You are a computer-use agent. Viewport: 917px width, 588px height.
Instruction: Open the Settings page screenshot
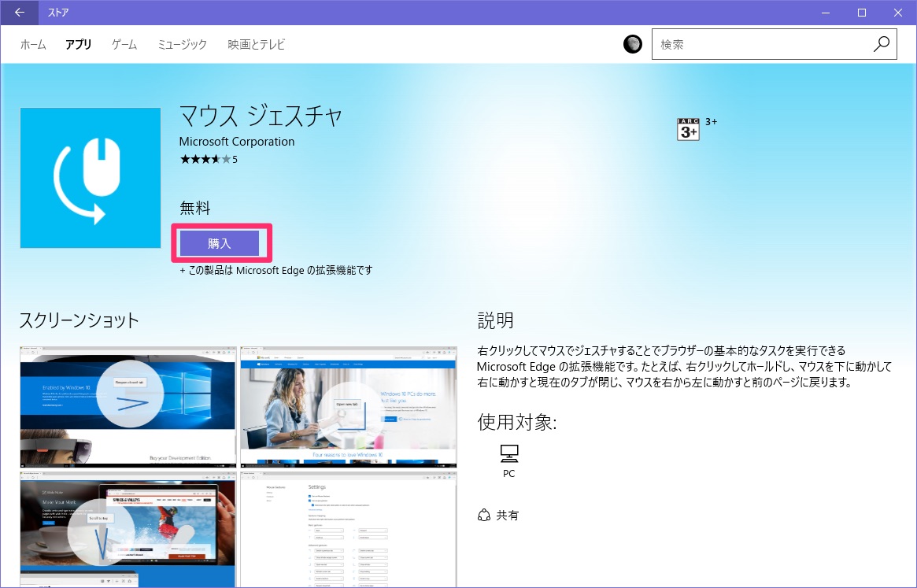349,529
